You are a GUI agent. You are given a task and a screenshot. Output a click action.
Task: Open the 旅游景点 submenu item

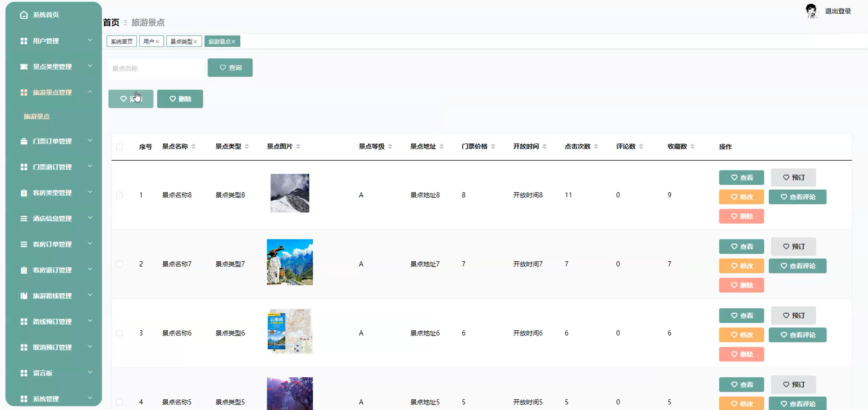point(37,117)
